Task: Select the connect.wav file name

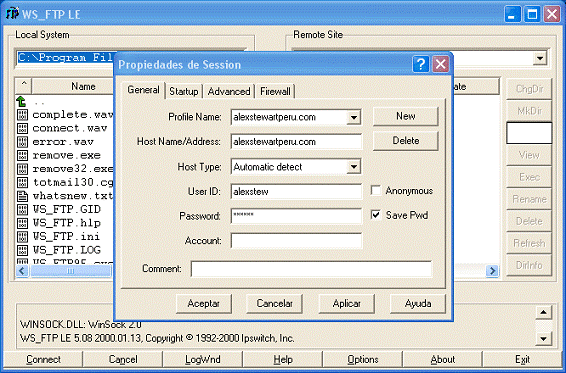Action: tap(70, 129)
